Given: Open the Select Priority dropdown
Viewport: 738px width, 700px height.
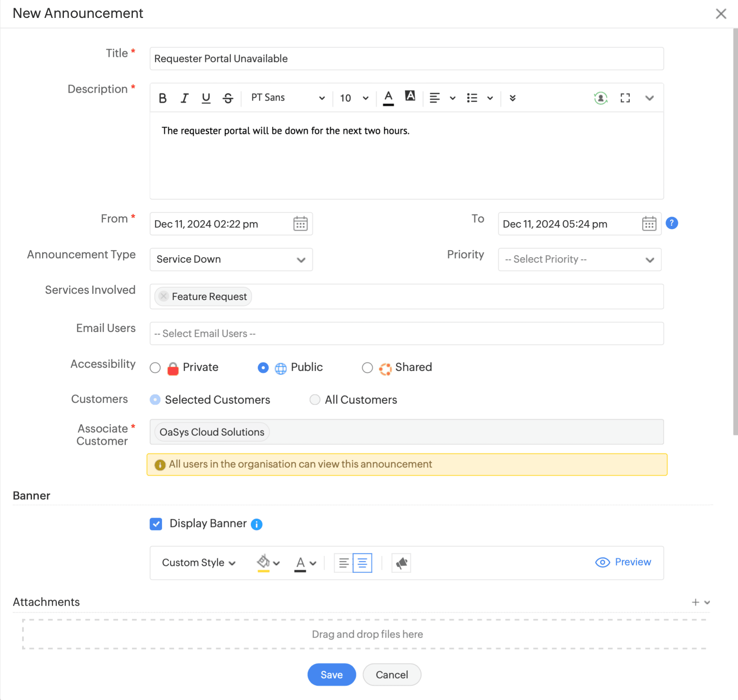Looking at the screenshot, I should click(x=579, y=260).
